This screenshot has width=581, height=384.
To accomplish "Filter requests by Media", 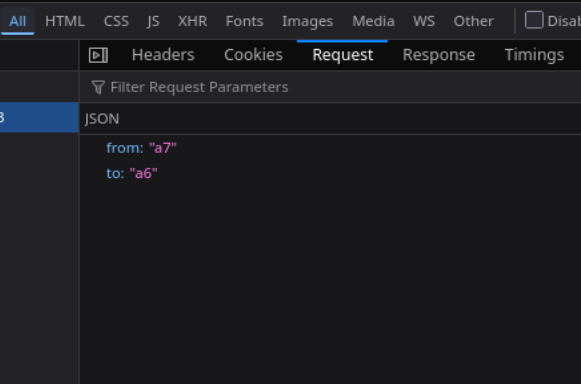I will [x=373, y=21].
